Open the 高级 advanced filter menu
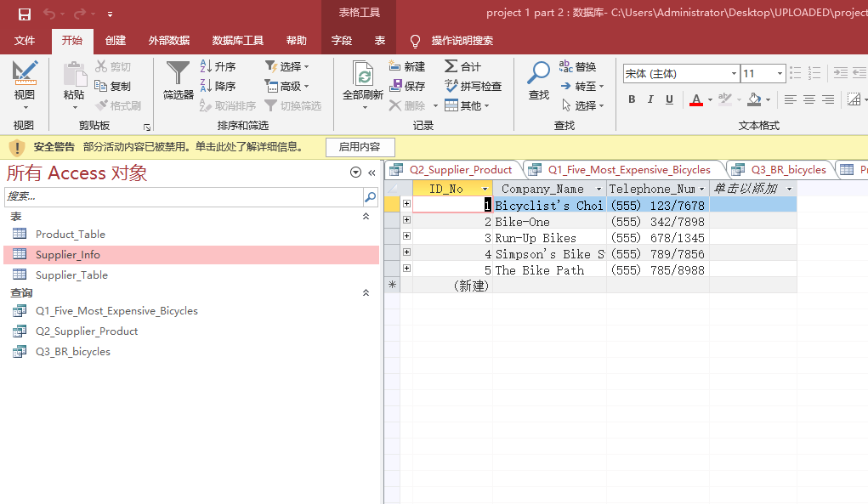The height and width of the screenshot is (504, 868). click(x=286, y=87)
